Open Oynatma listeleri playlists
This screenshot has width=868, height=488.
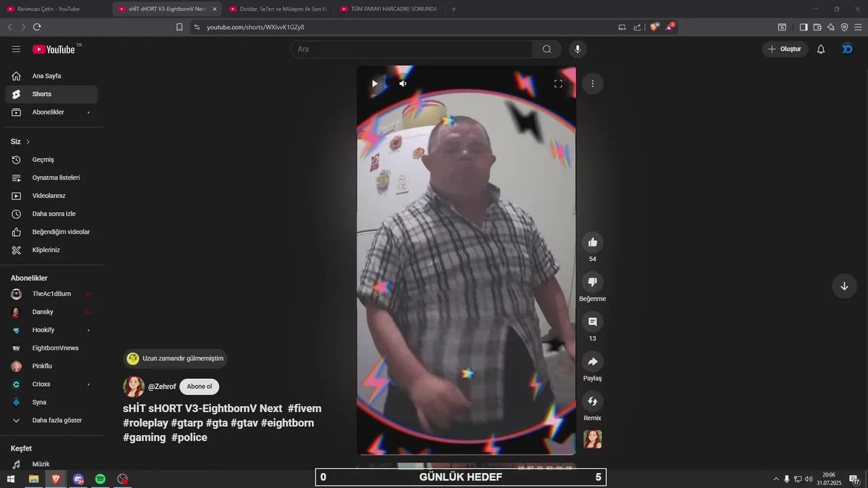click(52, 178)
